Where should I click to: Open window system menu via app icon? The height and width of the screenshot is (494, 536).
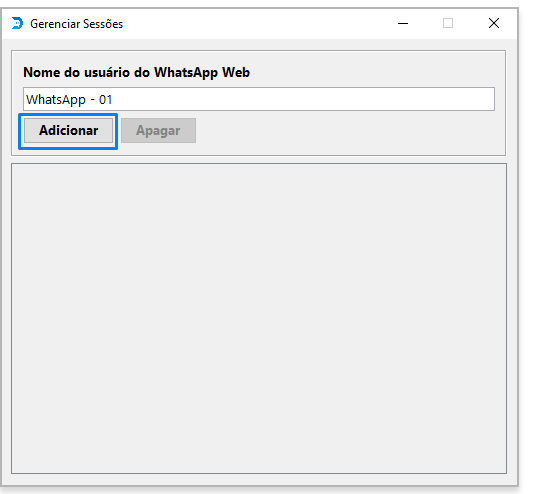[17, 23]
